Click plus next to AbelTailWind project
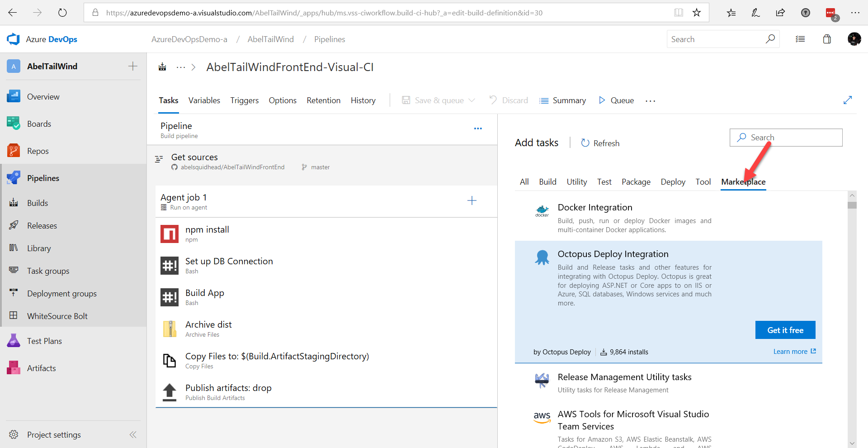This screenshot has width=868, height=448. [133, 67]
